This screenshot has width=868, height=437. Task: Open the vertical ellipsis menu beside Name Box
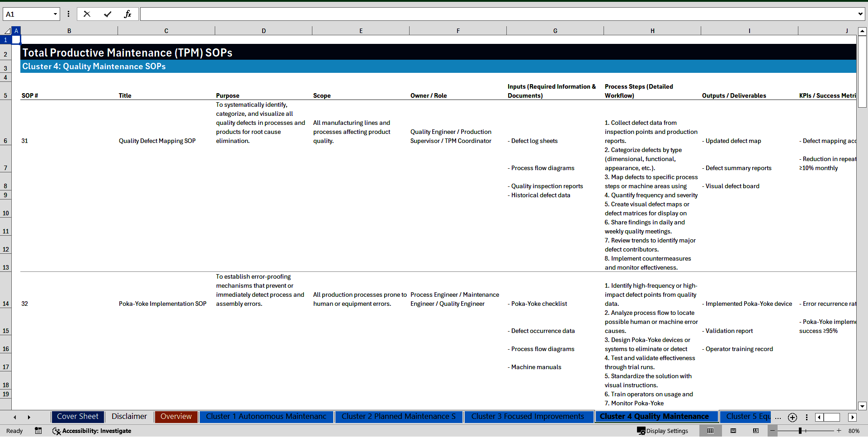click(x=69, y=14)
